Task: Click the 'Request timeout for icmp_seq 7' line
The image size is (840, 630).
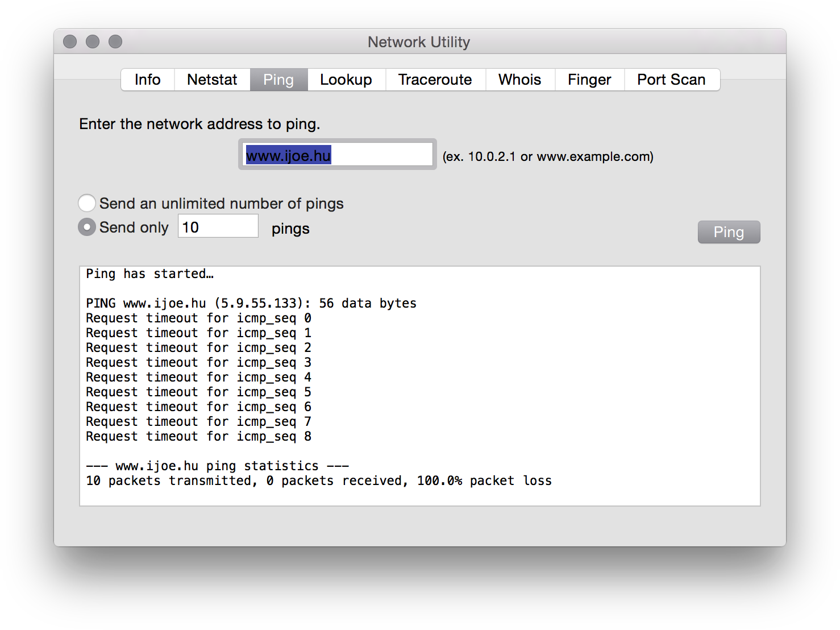Action: pyautogui.click(x=199, y=422)
